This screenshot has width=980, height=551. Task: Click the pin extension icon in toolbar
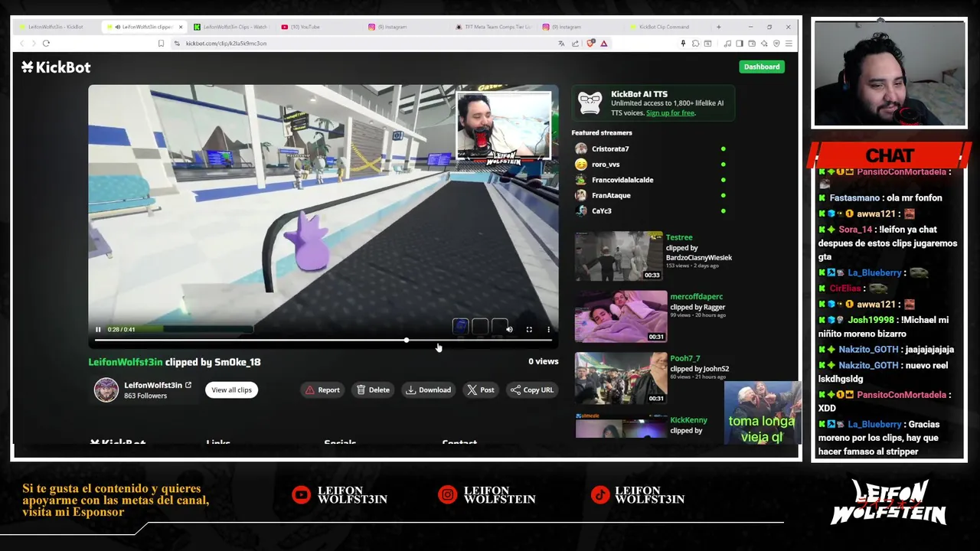(x=683, y=44)
